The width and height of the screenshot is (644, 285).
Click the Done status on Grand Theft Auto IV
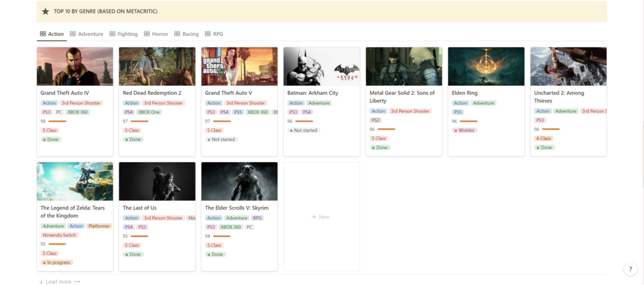coord(51,140)
